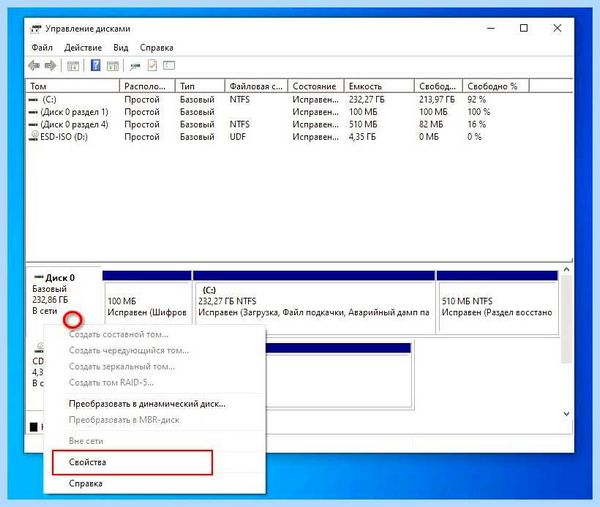Sort by the Емкость column header
The height and width of the screenshot is (507, 600).
coord(379,86)
